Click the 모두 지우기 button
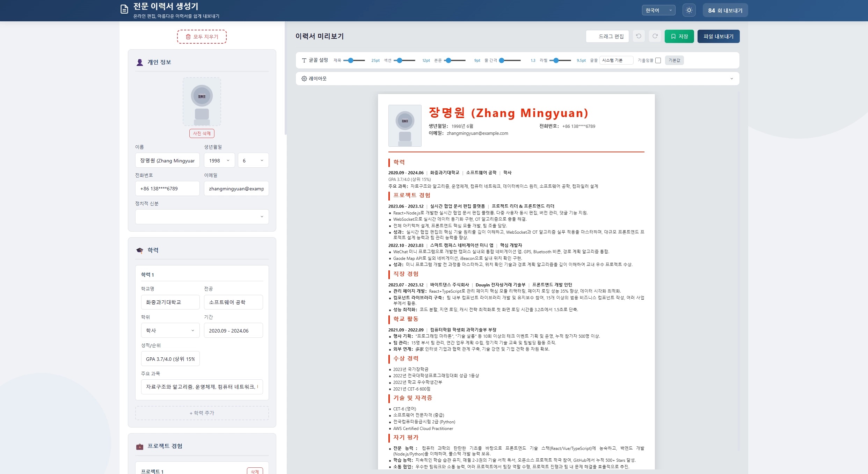 [202, 37]
